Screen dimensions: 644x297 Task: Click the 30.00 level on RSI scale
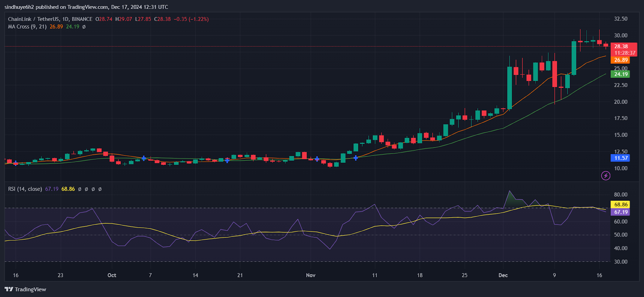click(621, 262)
